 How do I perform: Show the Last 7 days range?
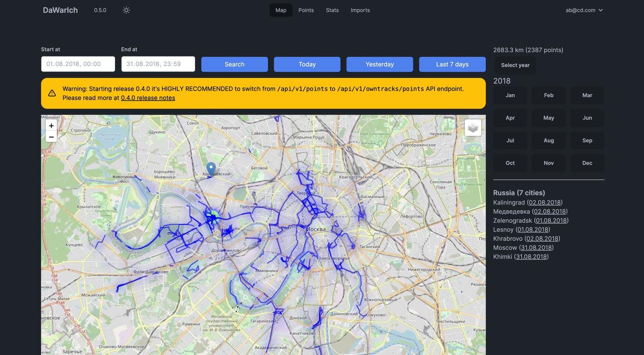click(452, 64)
